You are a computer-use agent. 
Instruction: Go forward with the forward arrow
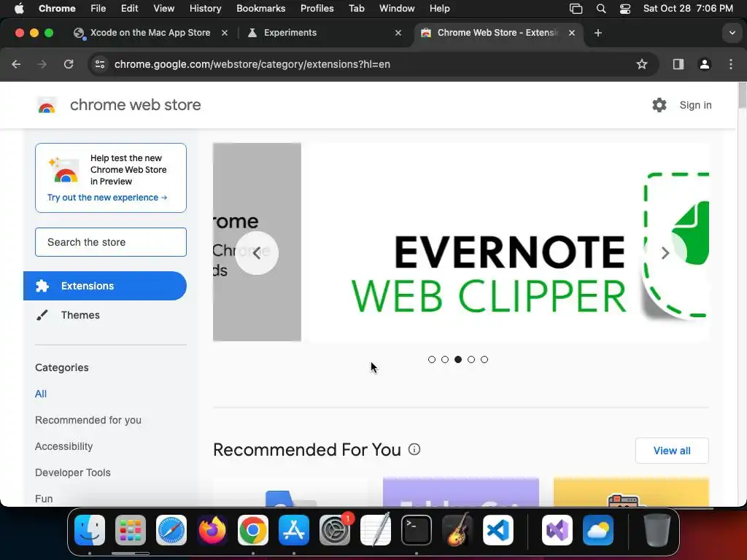pos(42,64)
